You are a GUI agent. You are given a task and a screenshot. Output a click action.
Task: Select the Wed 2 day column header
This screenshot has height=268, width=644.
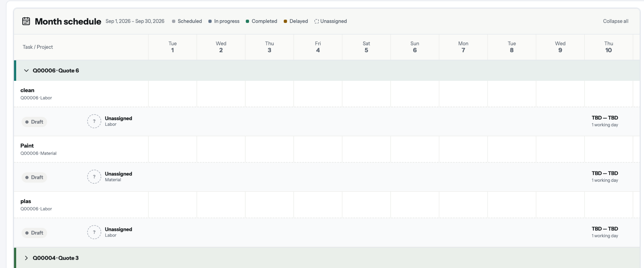click(221, 47)
